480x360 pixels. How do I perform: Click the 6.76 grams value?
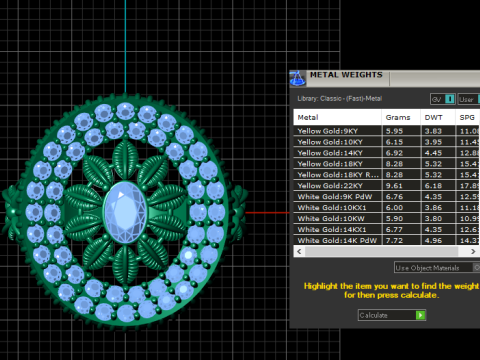(x=394, y=197)
